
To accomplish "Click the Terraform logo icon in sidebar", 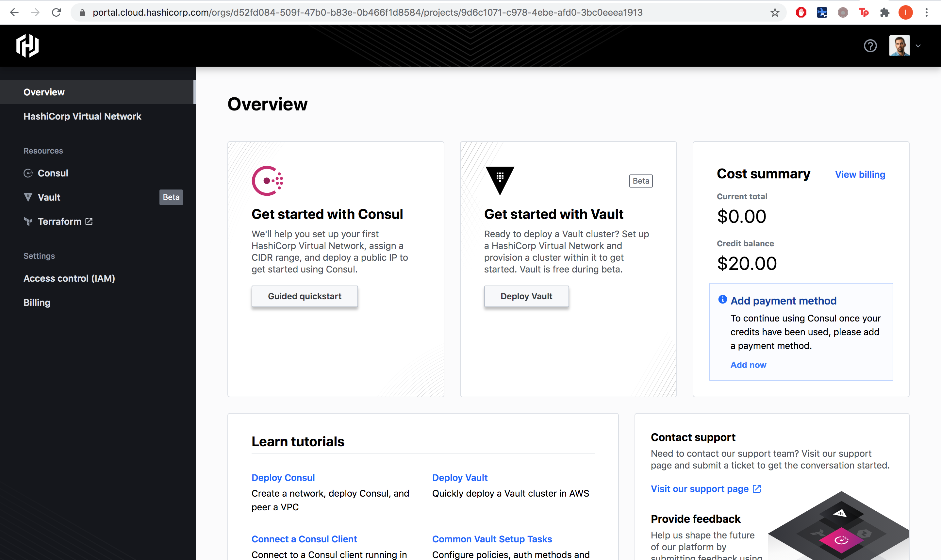I will coord(28,222).
